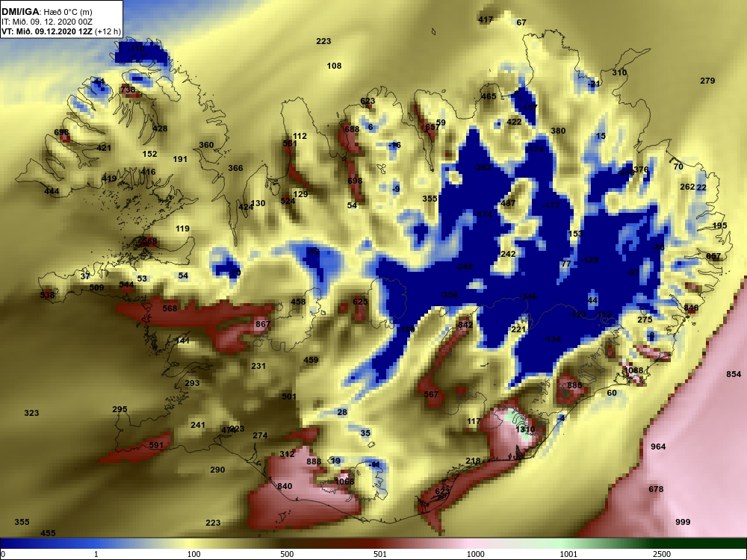This screenshot has height=560, width=747.
Task: Click the map value 840
Action: click(285, 486)
